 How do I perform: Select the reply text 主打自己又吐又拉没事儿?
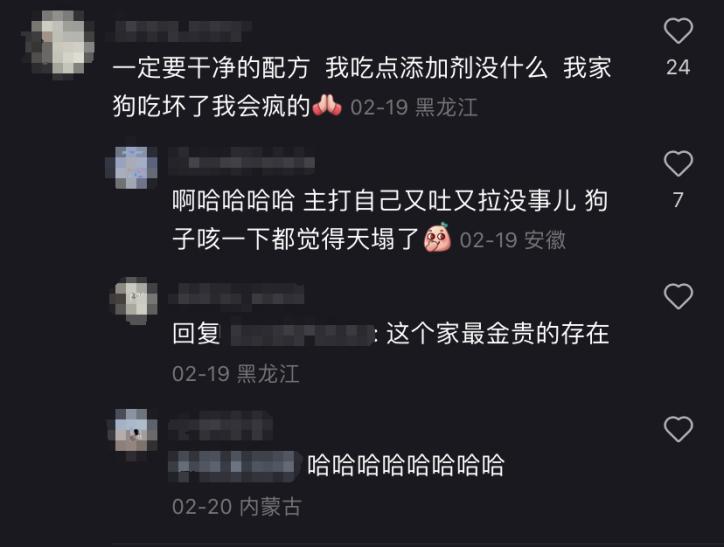(439, 201)
